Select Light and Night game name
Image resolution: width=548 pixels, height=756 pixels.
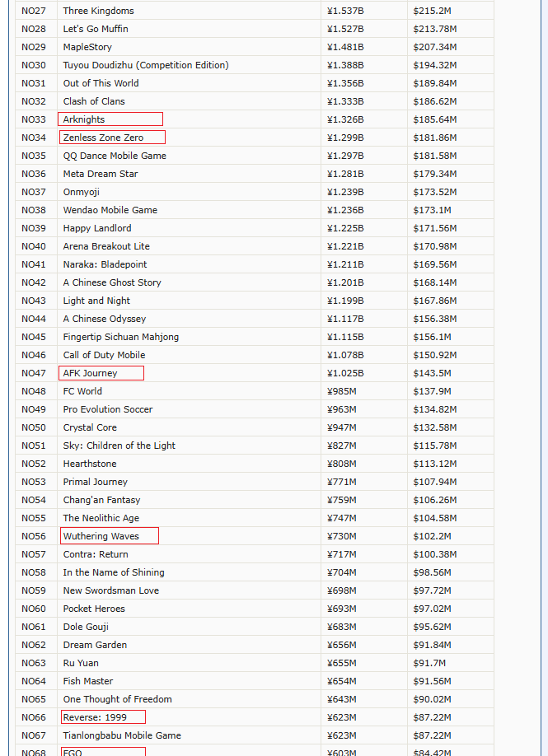pyautogui.click(x=96, y=301)
